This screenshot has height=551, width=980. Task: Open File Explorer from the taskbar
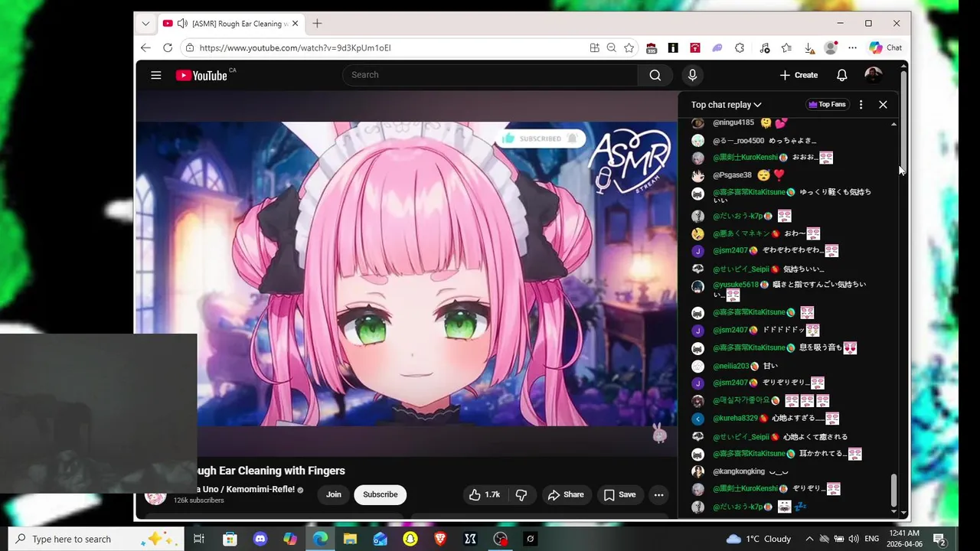pos(350,539)
